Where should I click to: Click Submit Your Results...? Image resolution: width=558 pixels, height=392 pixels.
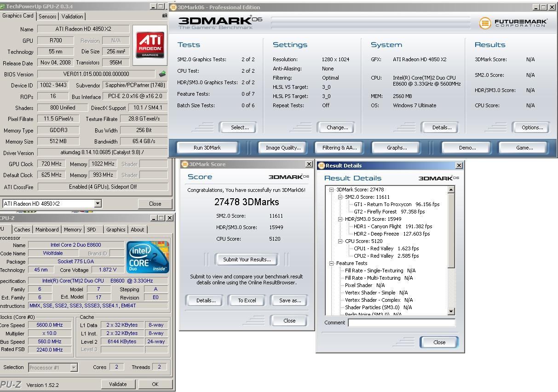(247, 259)
